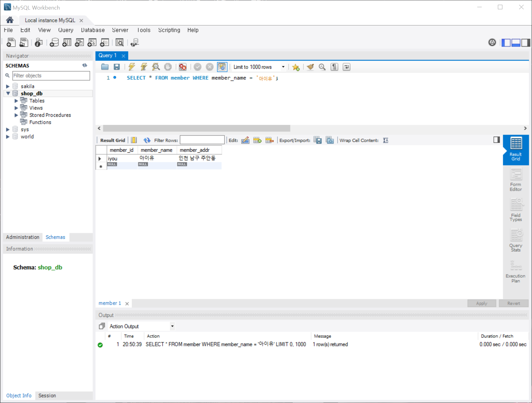Click the Filter objects search field
Screen dimensions: 532x403
click(51, 75)
